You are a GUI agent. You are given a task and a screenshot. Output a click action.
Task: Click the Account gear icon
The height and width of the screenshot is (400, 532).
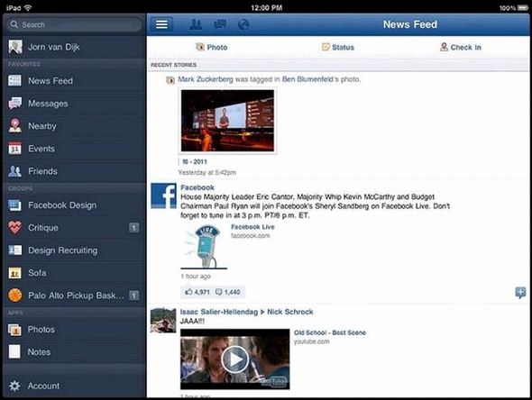(14, 386)
